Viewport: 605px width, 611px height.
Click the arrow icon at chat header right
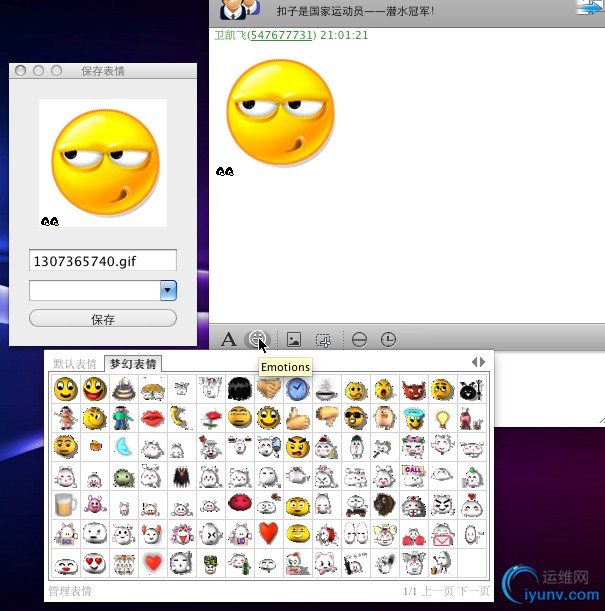(591, 7)
